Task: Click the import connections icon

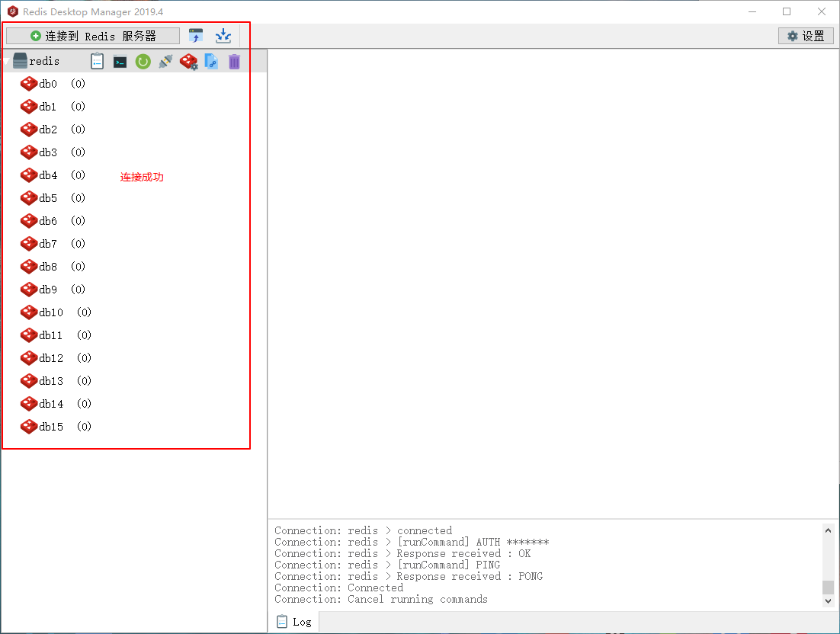Action: click(x=196, y=36)
